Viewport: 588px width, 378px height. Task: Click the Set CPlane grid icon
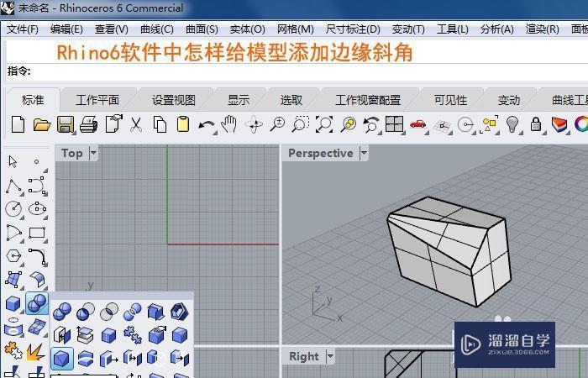(442, 126)
